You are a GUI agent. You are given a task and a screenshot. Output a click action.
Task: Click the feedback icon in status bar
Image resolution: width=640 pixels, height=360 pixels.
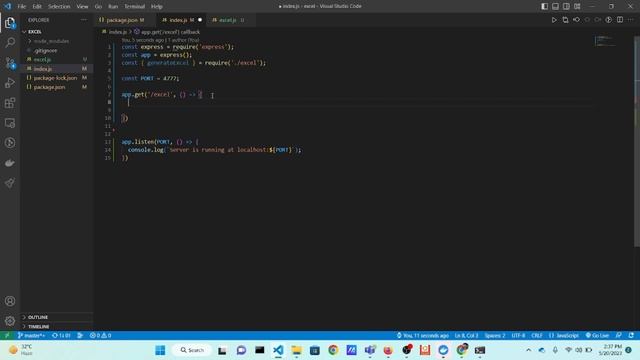619,336
